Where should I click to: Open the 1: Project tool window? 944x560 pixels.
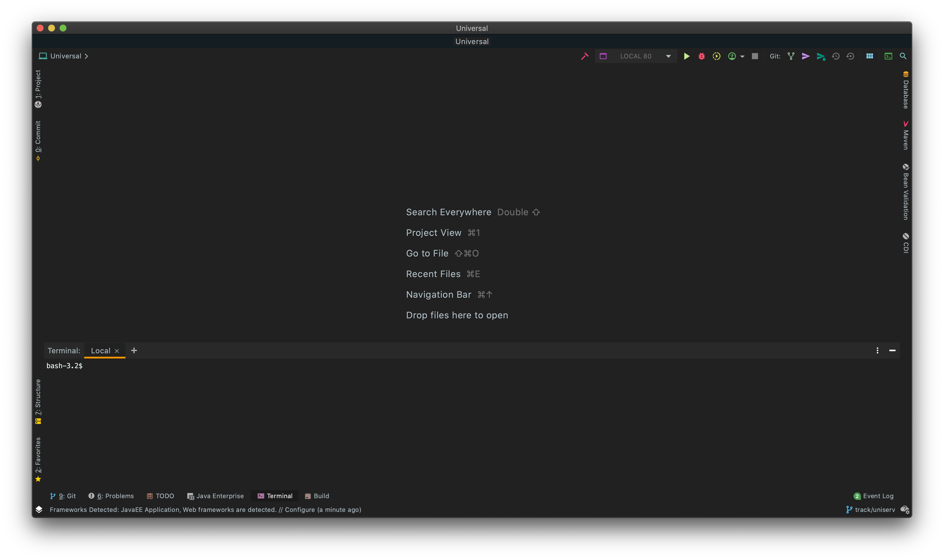pyautogui.click(x=38, y=89)
